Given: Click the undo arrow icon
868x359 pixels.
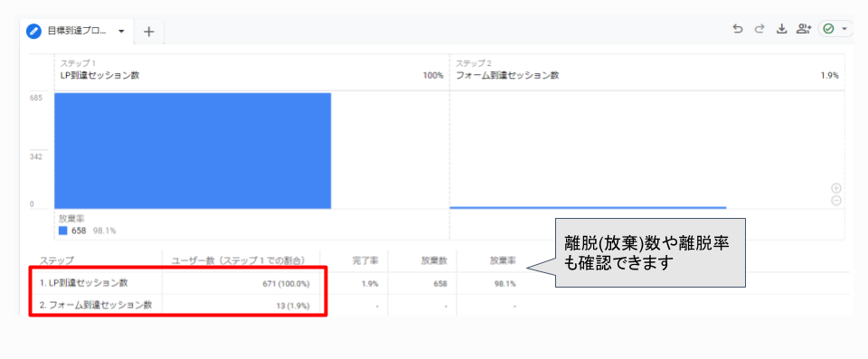Looking at the screenshot, I should pyautogui.click(x=738, y=29).
